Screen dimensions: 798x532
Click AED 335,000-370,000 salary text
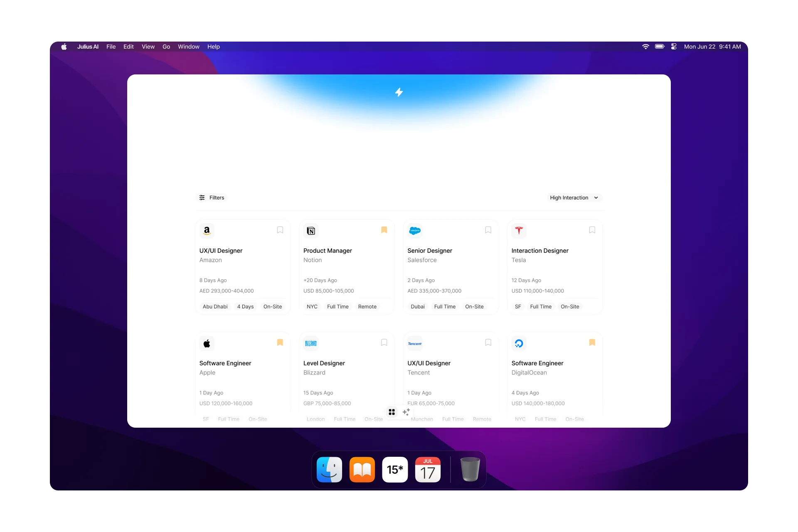(x=434, y=291)
